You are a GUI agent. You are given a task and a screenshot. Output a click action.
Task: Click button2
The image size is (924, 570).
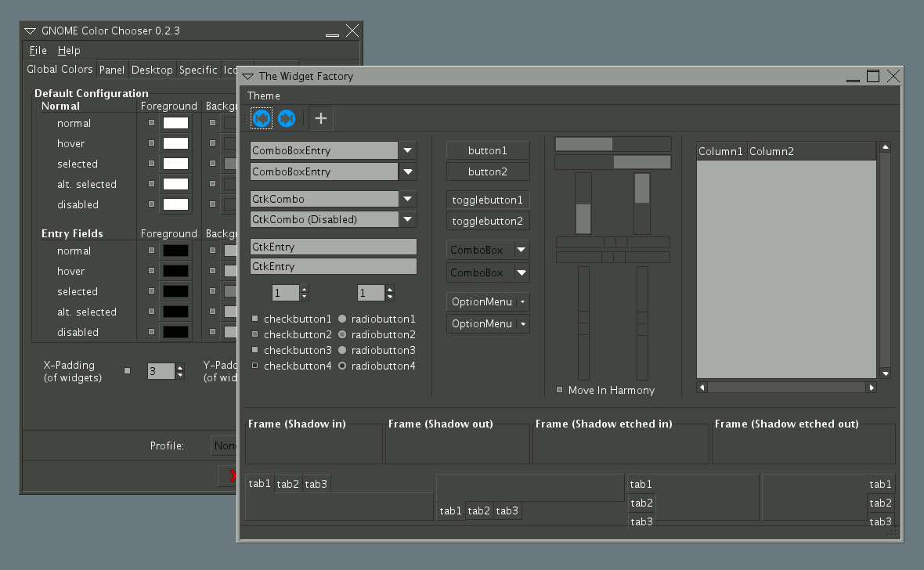tap(488, 171)
